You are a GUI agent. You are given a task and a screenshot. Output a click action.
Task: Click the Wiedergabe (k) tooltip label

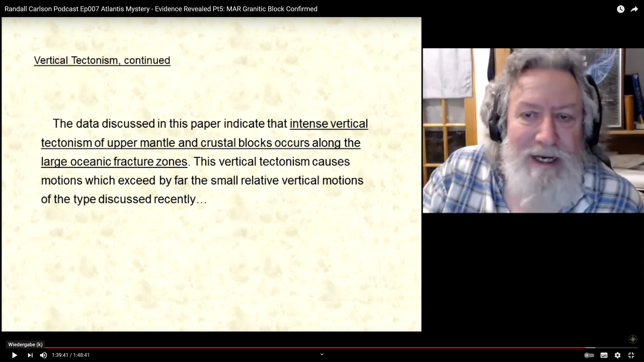(25, 344)
